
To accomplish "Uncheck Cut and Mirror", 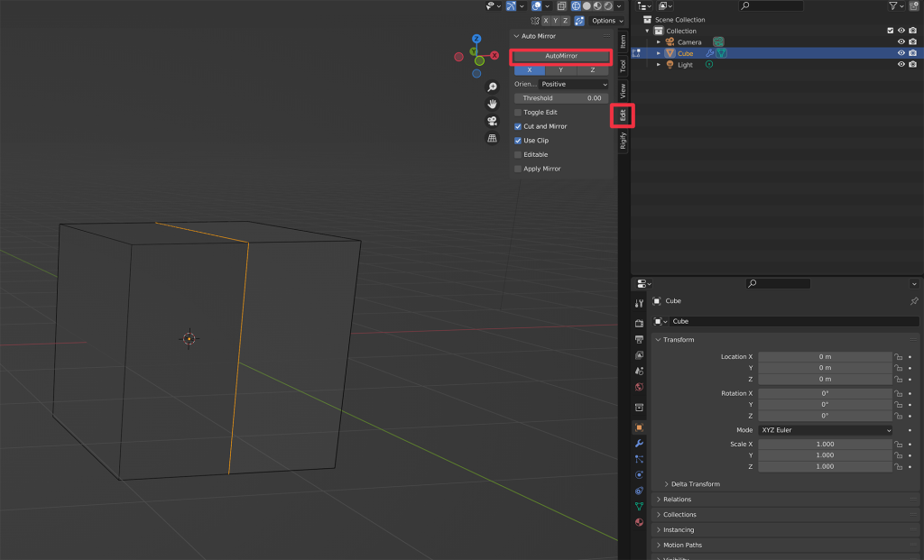I will click(518, 126).
